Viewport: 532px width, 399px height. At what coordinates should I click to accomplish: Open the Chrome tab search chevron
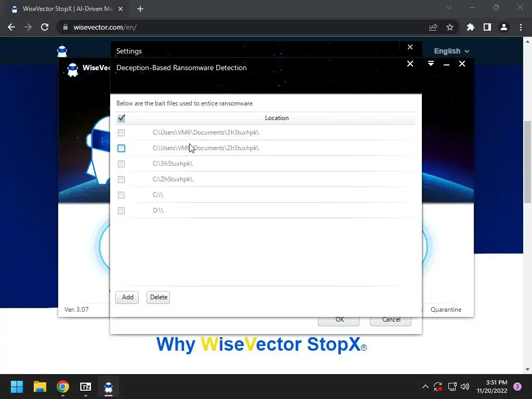[448, 7]
